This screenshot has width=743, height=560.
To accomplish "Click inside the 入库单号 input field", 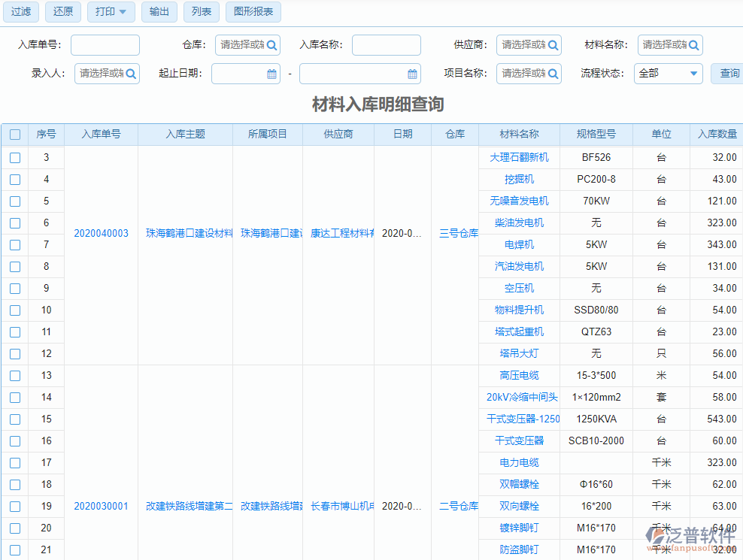I will (105, 44).
